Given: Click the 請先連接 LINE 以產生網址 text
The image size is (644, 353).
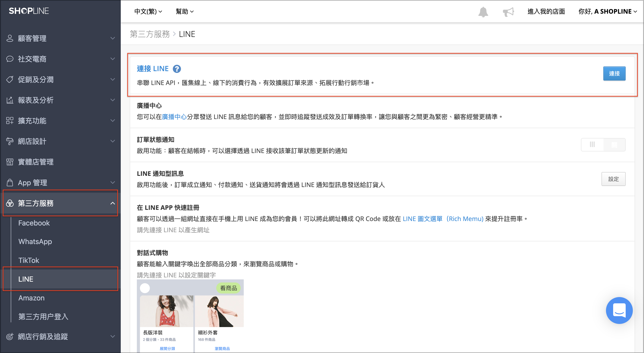Looking at the screenshot, I should (173, 230).
